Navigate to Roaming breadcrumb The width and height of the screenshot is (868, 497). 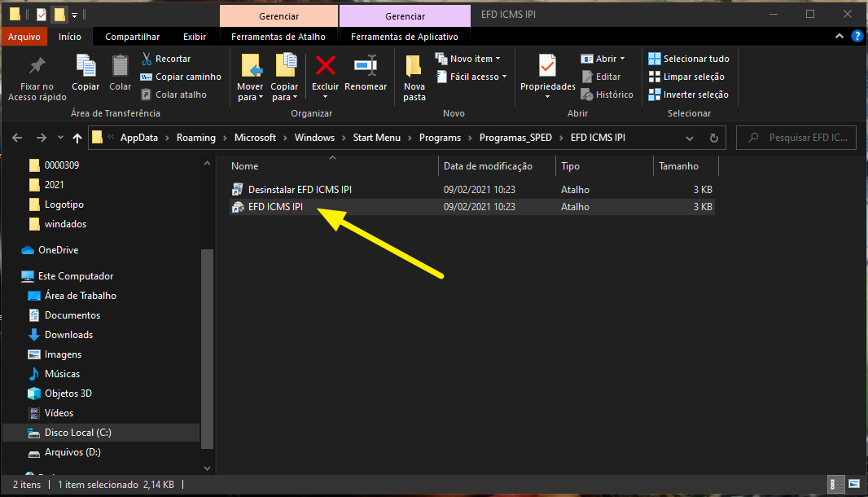(196, 138)
